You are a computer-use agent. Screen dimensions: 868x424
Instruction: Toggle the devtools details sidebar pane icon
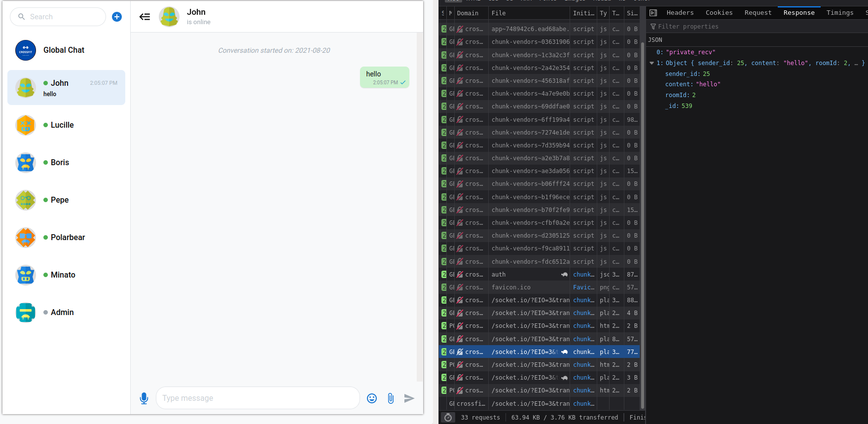653,13
